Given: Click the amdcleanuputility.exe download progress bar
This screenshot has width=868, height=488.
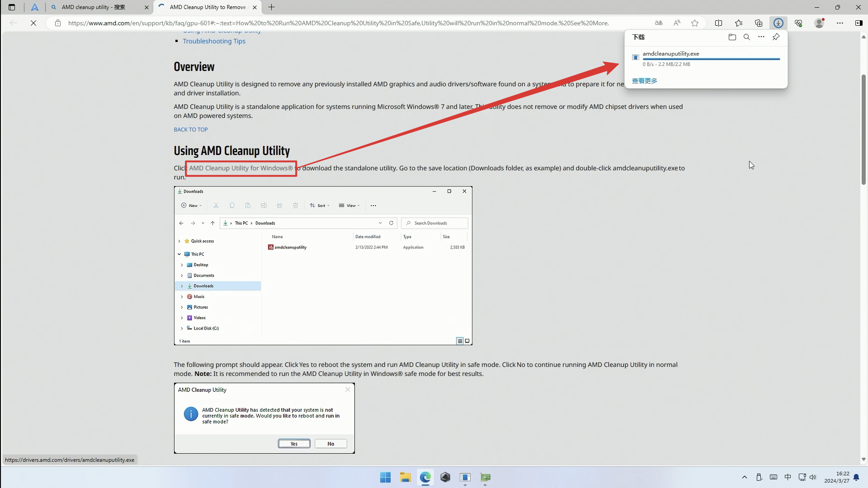Looking at the screenshot, I should pyautogui.click(x=711, y=59).
